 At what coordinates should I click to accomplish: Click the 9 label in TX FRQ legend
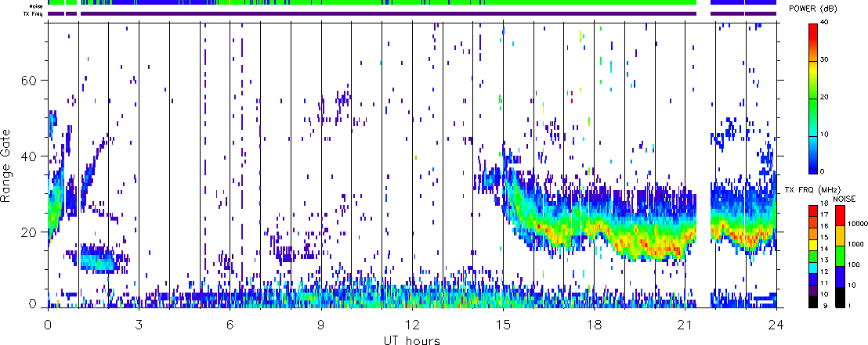pyautogui.click(x=826, y=306)
